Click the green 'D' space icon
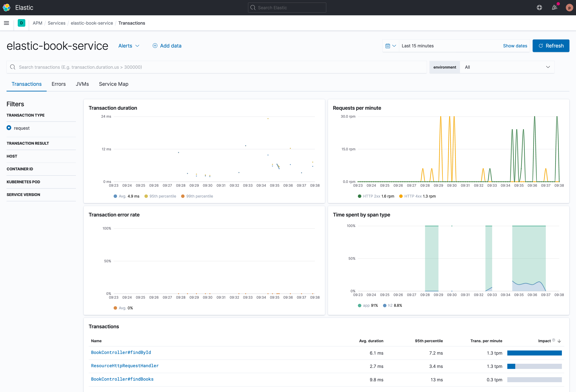The width and height of the screenshot is (576, 392). pyautogui.click(x=21, y=23)
